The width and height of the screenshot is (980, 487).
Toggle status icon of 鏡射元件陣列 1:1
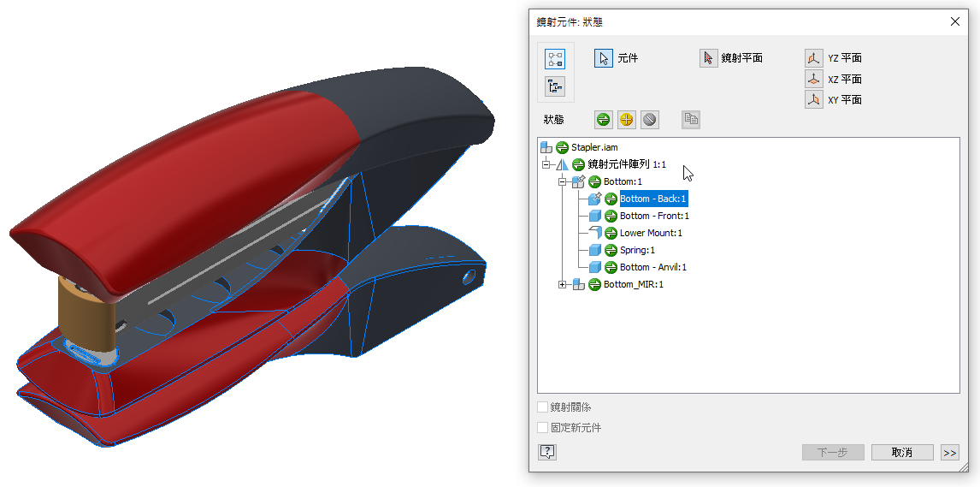578,164
